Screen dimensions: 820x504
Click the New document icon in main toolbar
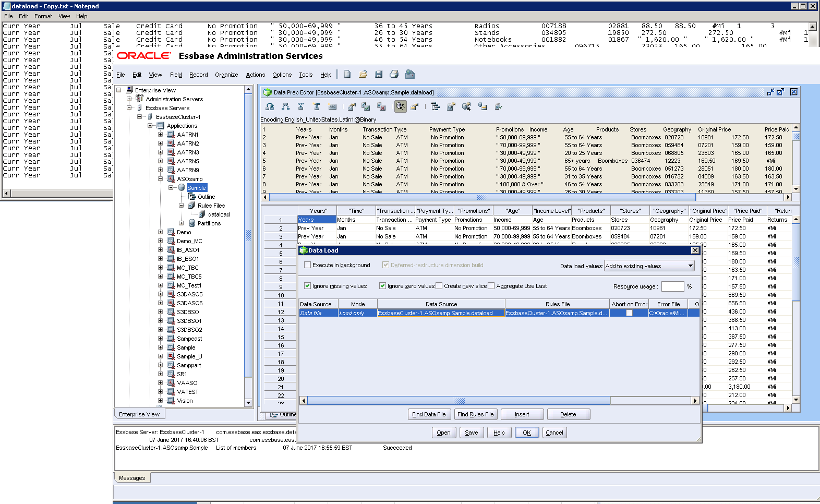347,74
